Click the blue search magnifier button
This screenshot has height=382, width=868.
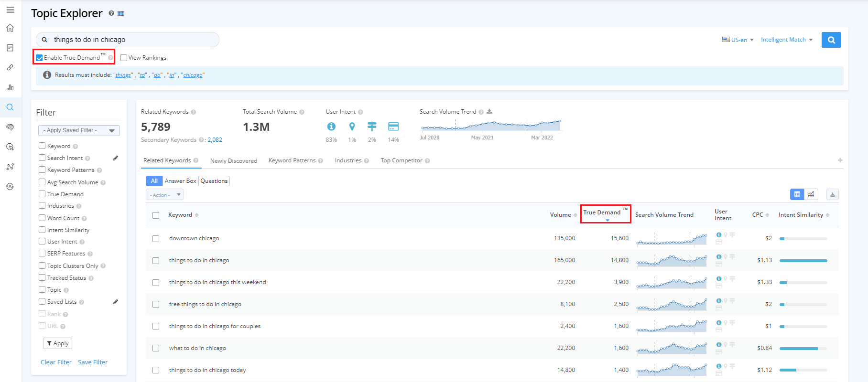[x=831, y=40]
